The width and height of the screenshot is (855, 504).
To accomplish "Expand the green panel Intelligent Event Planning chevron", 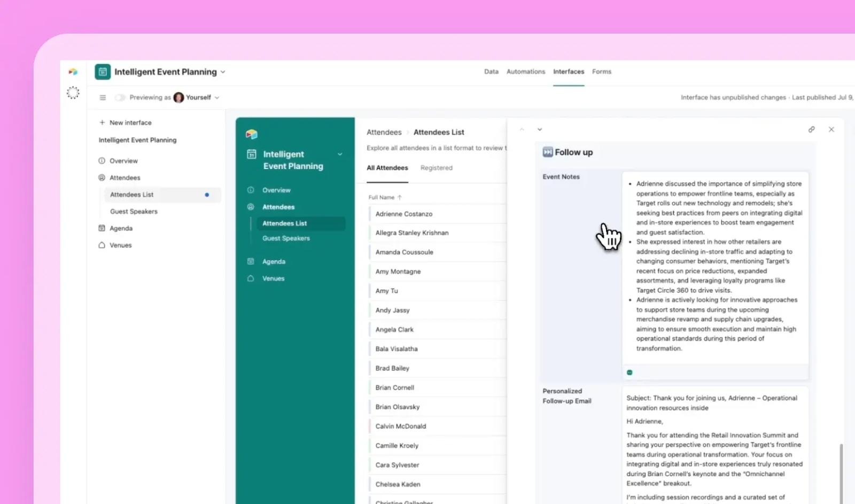I will [x=340, y=154].
